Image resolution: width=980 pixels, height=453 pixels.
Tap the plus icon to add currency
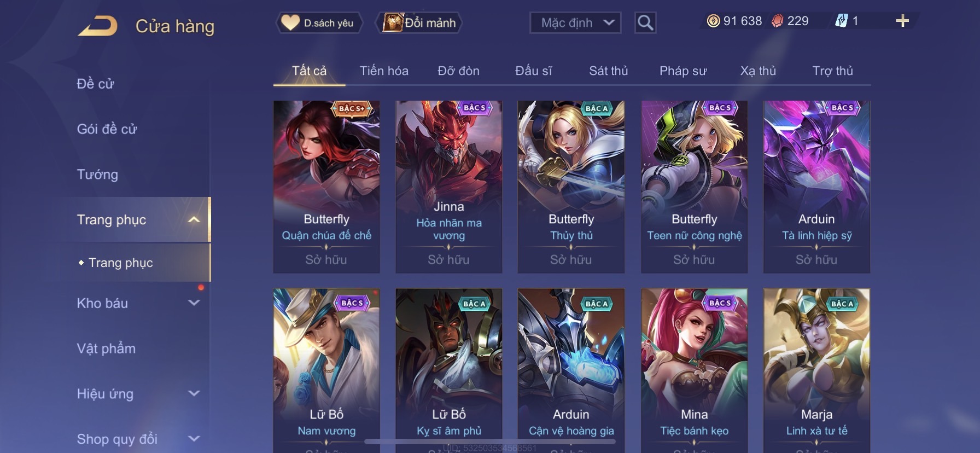pos(902,21)
